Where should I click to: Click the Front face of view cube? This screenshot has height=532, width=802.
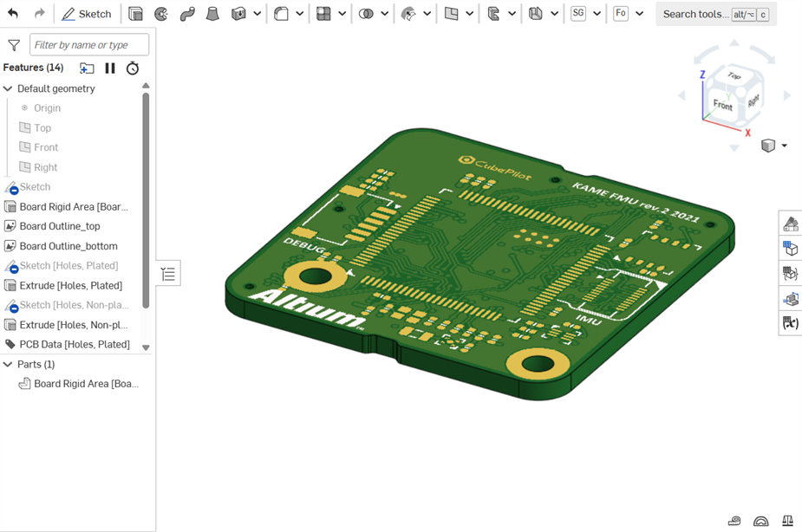[x=723, y=105]
